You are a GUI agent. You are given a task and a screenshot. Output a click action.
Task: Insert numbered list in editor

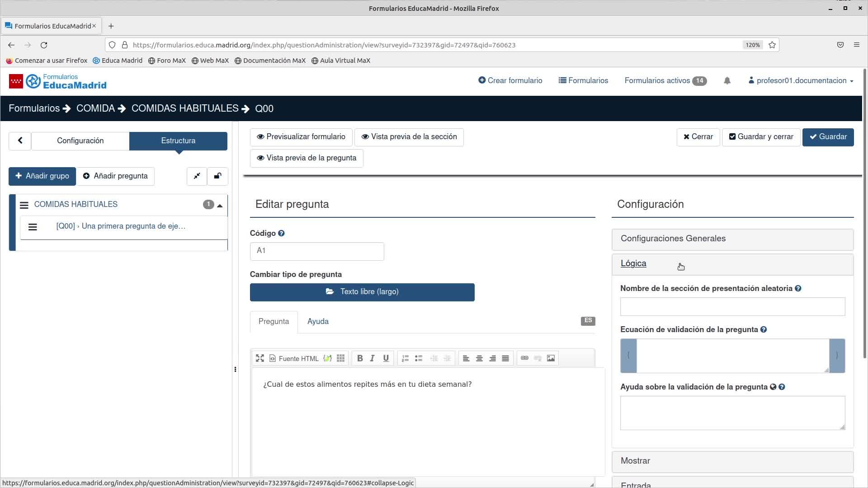tap(405, 358)
